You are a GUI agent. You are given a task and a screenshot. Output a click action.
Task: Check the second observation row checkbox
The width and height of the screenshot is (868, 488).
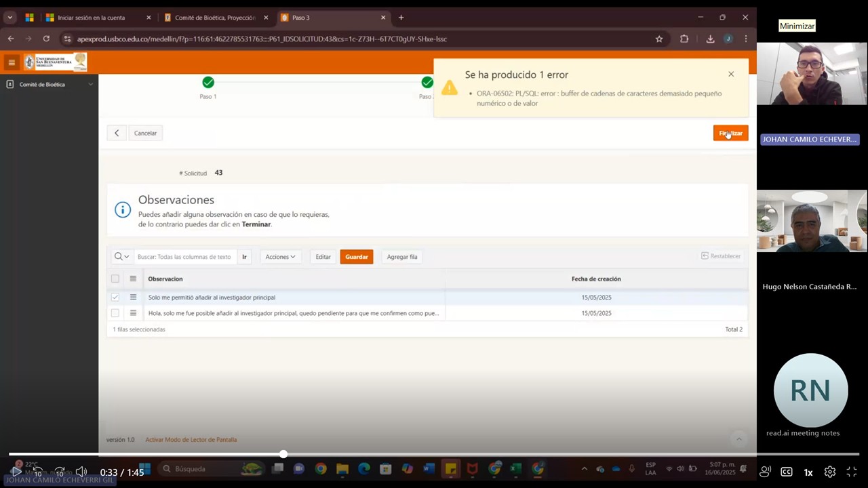click(x=115, y=313)
